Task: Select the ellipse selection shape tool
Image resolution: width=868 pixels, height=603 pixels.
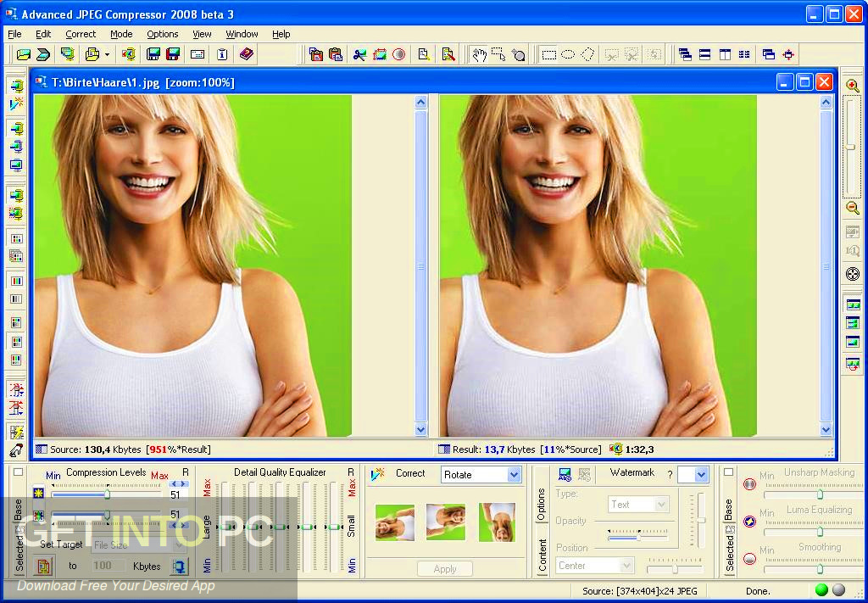Action: tap(568, 54)
